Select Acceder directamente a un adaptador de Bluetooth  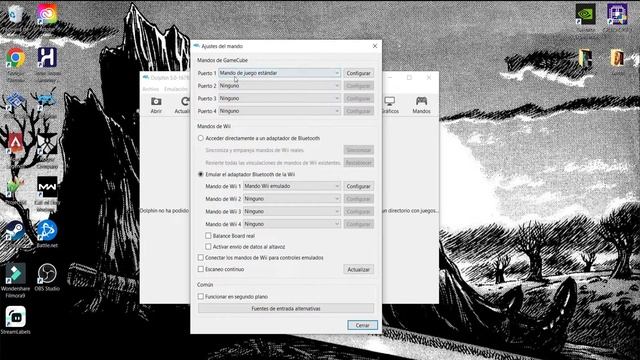tap(200, 138)
